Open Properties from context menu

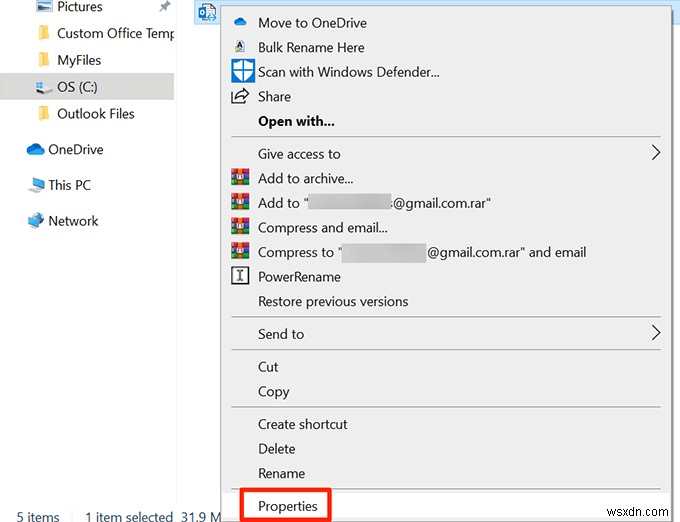click(288, 506)
